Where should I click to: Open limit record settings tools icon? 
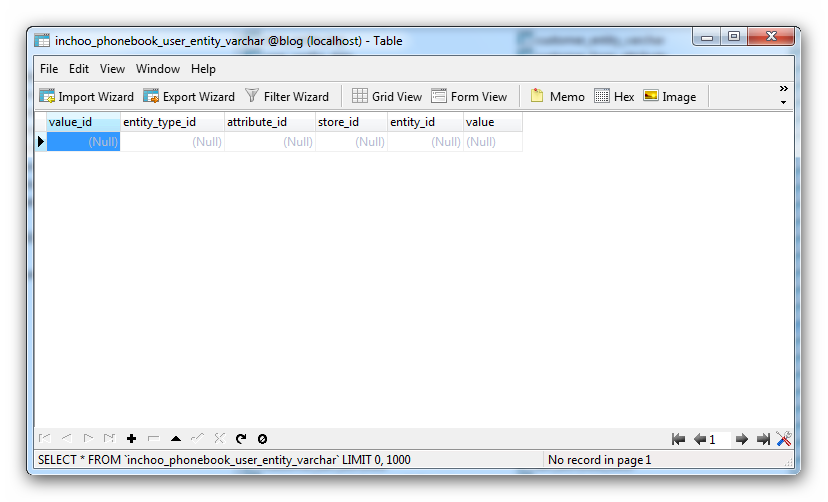(x=784, y=439)
